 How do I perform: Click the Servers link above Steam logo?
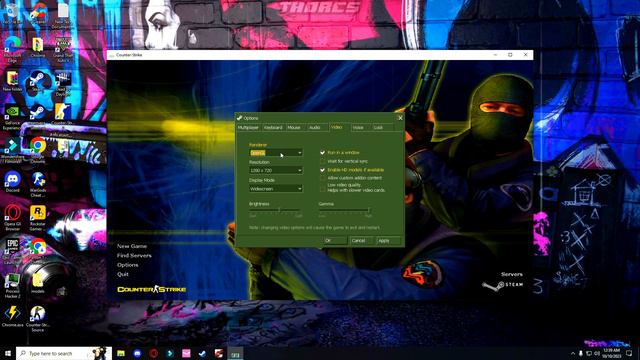tap(512, 274)
